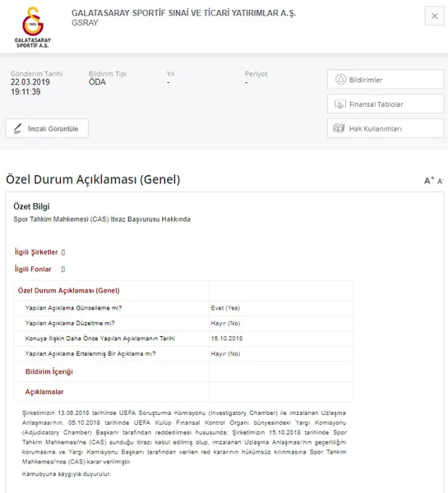Click the Özet Bilgi heading
The image size is (448, 493).
click(31, 206)
